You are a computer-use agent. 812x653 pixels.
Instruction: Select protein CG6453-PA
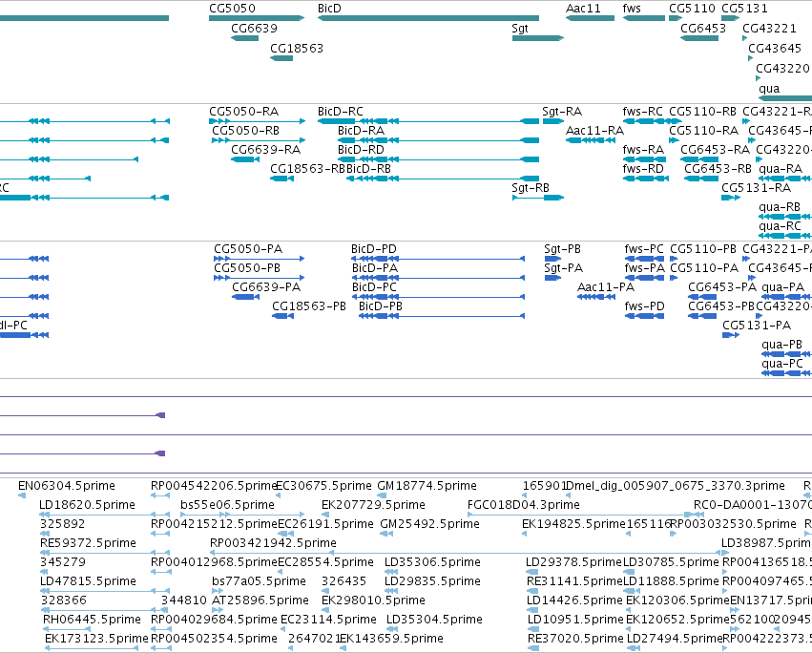click(x=702, y=297)
